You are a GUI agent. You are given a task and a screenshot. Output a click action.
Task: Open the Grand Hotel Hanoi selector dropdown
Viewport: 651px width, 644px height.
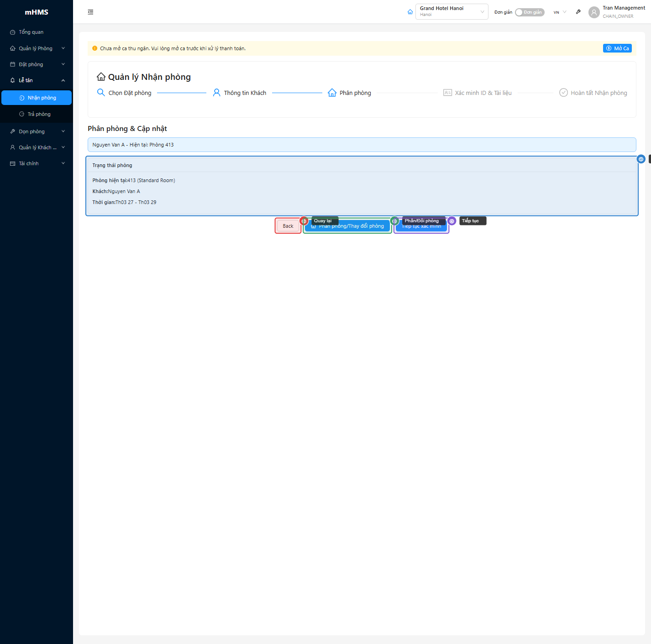coord(451,12)
